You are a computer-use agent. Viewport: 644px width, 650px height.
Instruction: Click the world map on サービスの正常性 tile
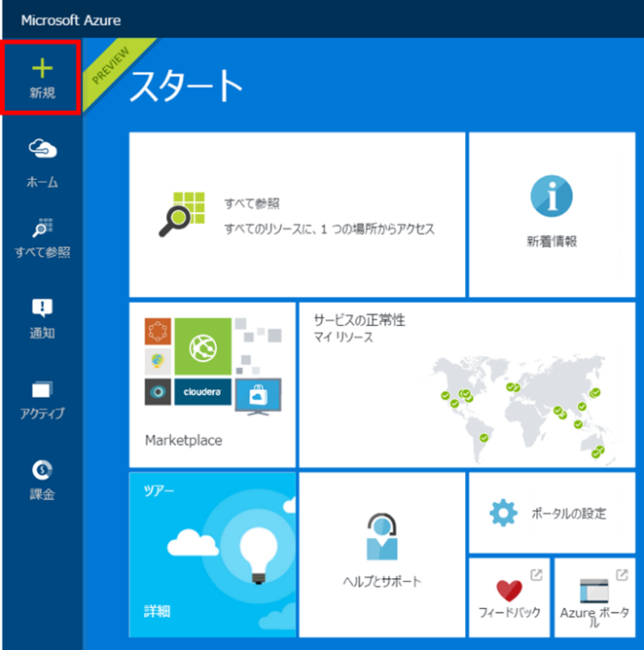520,408
